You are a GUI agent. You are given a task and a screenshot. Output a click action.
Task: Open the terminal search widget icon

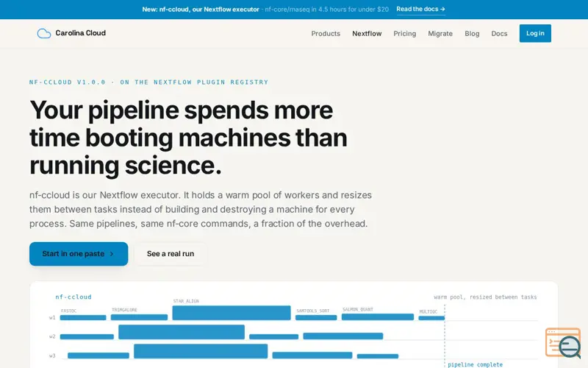point(563,342)
